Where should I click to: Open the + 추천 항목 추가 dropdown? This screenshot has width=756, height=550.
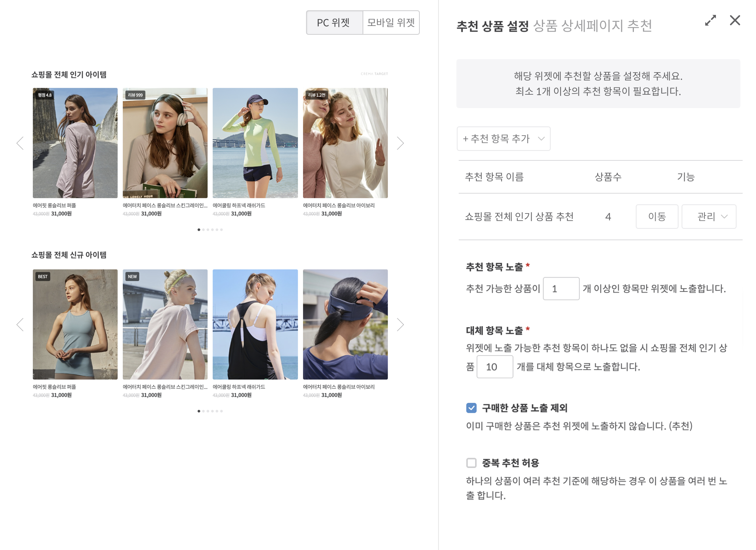[x=503, y=139]
